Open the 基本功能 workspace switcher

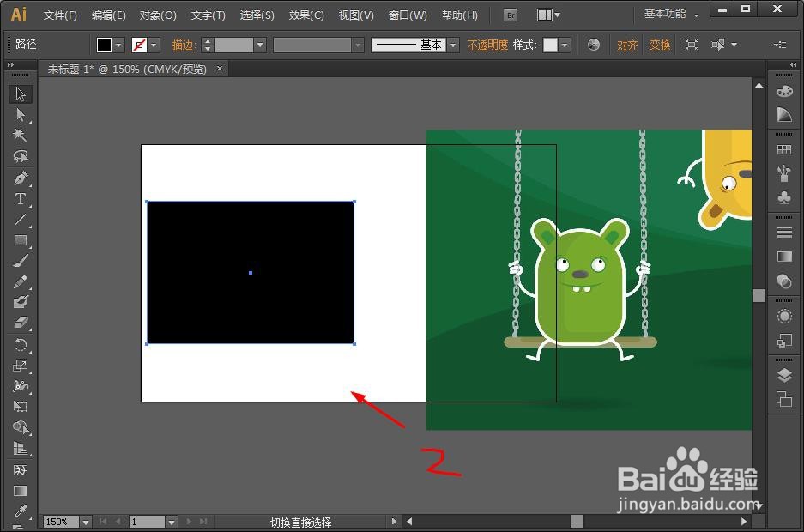[670, 15]
